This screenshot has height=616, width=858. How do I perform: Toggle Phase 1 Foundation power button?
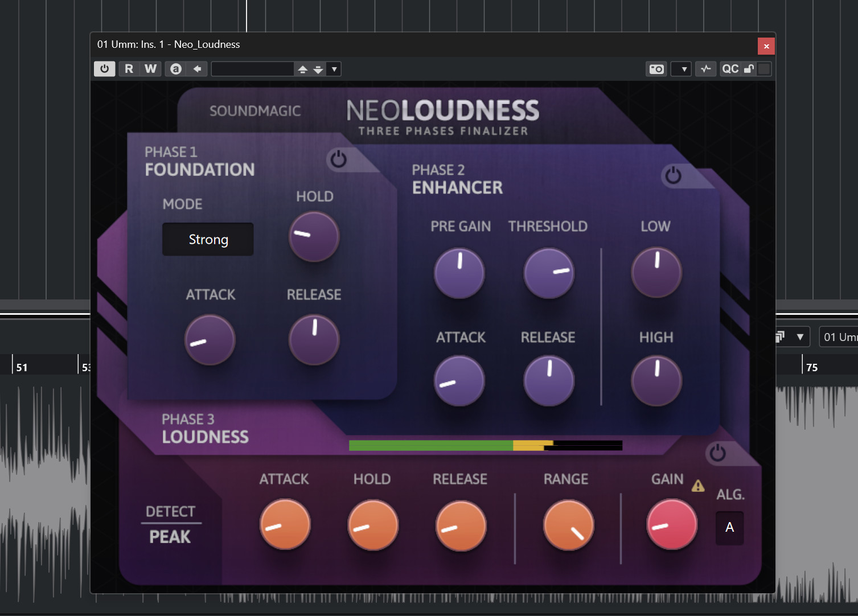[338, 159]
